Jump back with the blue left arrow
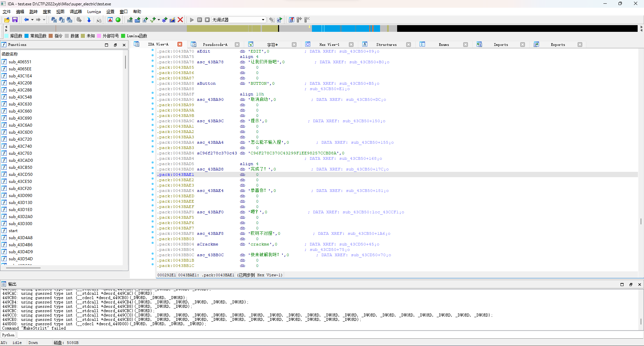Image resolution: width=644 pixels, height=346 pixels. pyautogui.click(x=26, y=20)
